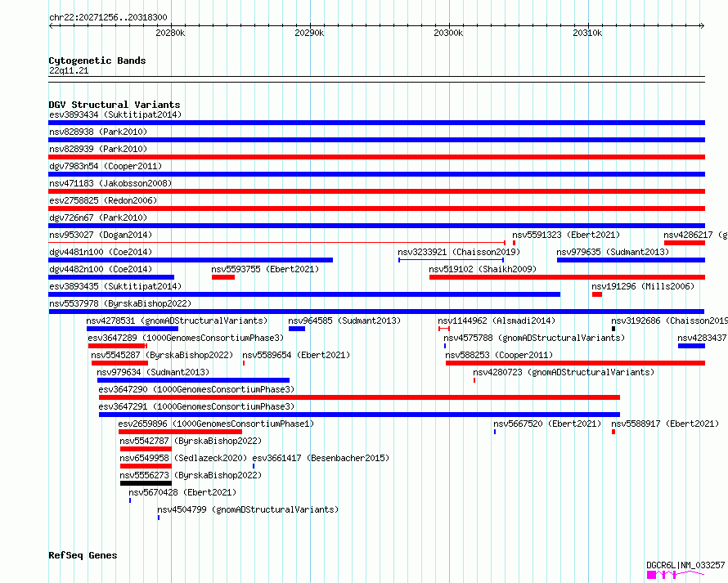
Task: Click nsv5593755 (Ebert2021) label
Action: tap(265, 269)
